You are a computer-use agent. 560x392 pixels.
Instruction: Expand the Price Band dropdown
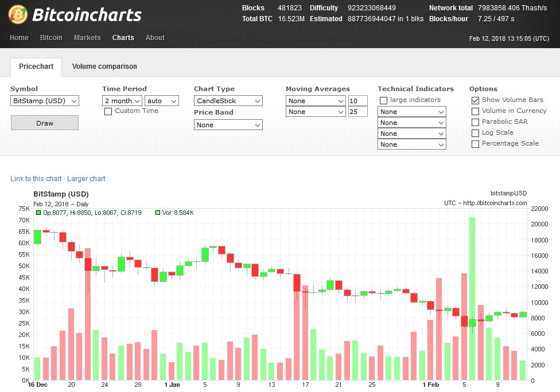click(x=228, y=125)
